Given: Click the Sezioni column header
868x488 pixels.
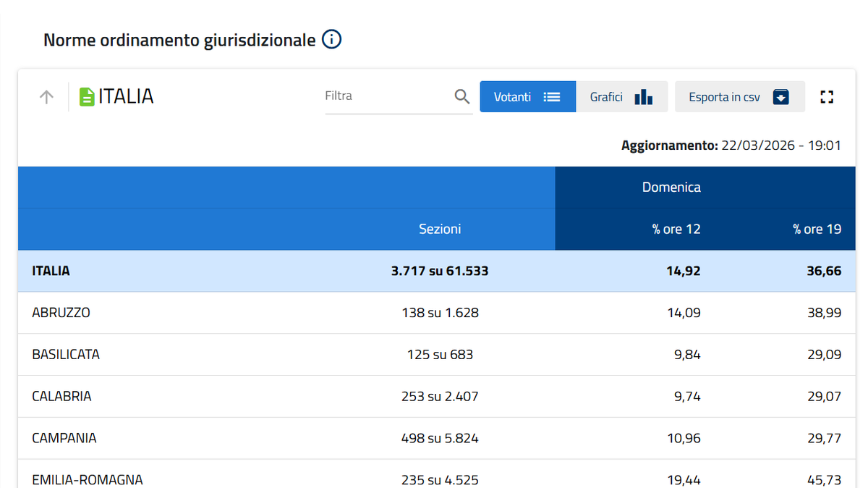Looking at the screenshot, I should pos(440,229).
